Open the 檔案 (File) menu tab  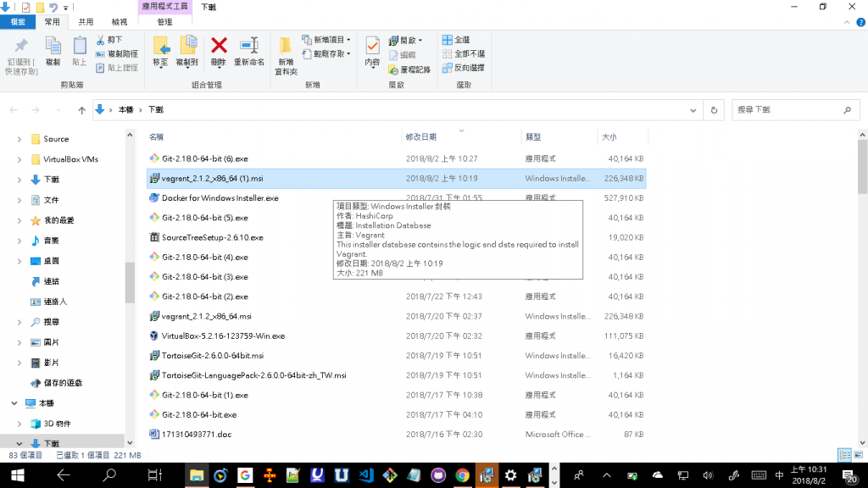click(18, 22)
